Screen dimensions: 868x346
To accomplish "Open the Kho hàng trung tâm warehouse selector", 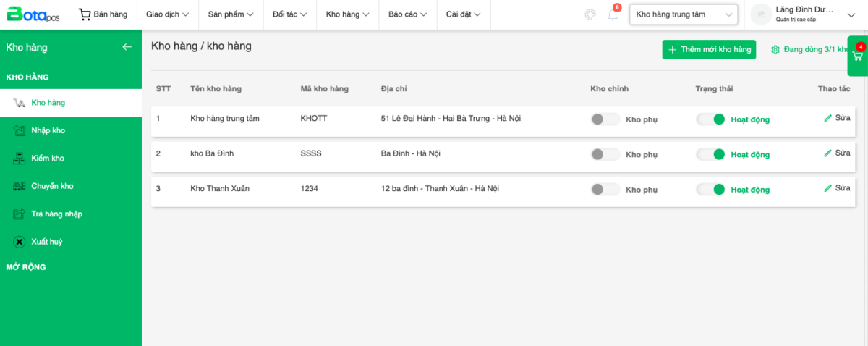I will [x=683, y=14].
